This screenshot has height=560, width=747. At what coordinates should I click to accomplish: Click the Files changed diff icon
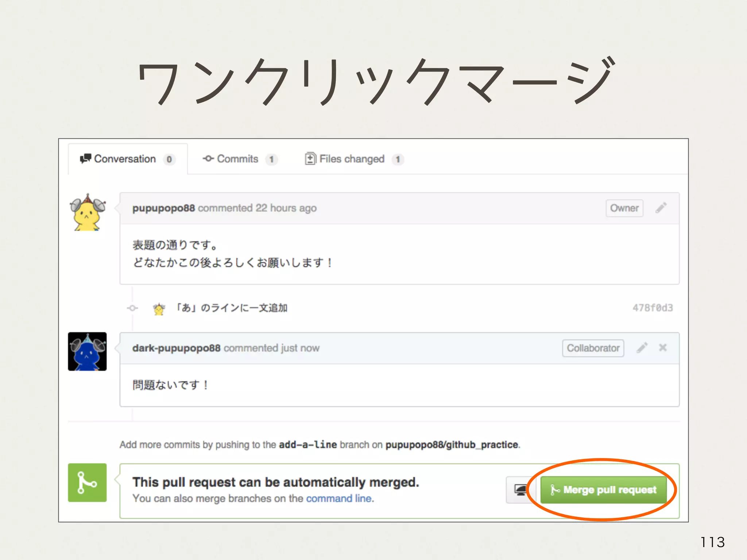click(310, 159)
